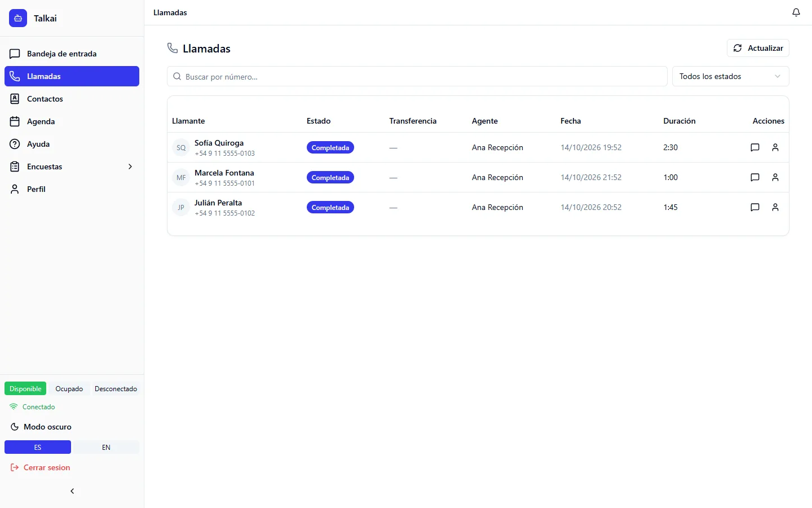
Task: Open Perfil page
Action: (72, 189)
